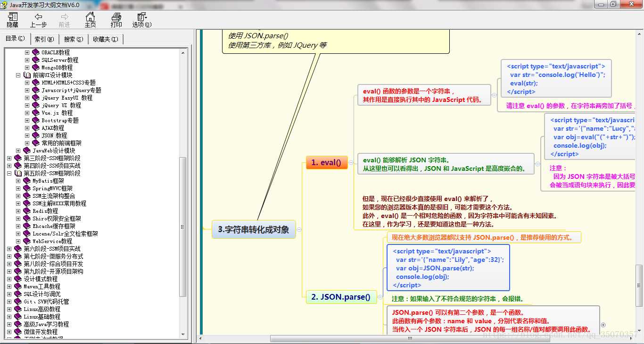Open the Shiro权限安全框架 tree item

[57, 218]
